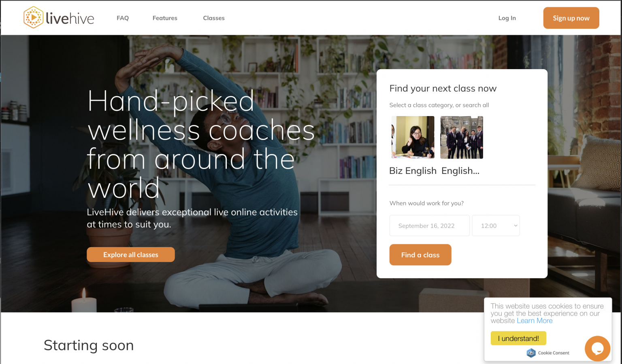Click the Cookie Consent badge icon

[531, 353]
